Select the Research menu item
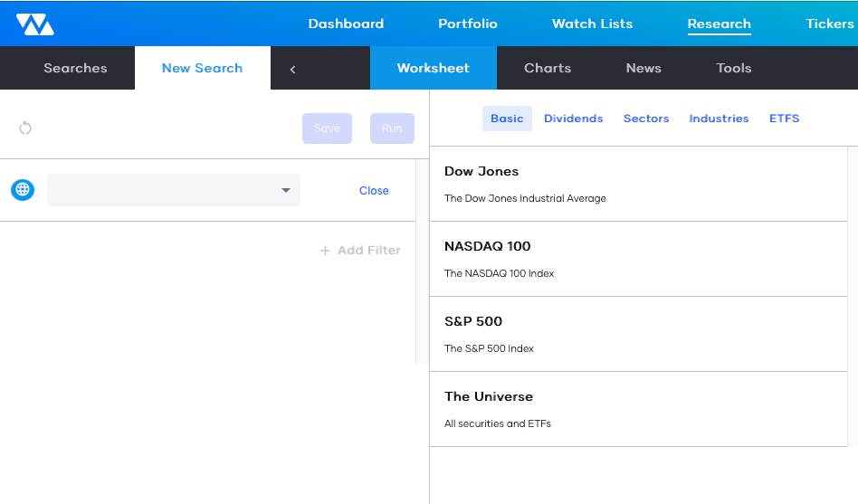The image size is (858, 504). [x=719, y=24]
